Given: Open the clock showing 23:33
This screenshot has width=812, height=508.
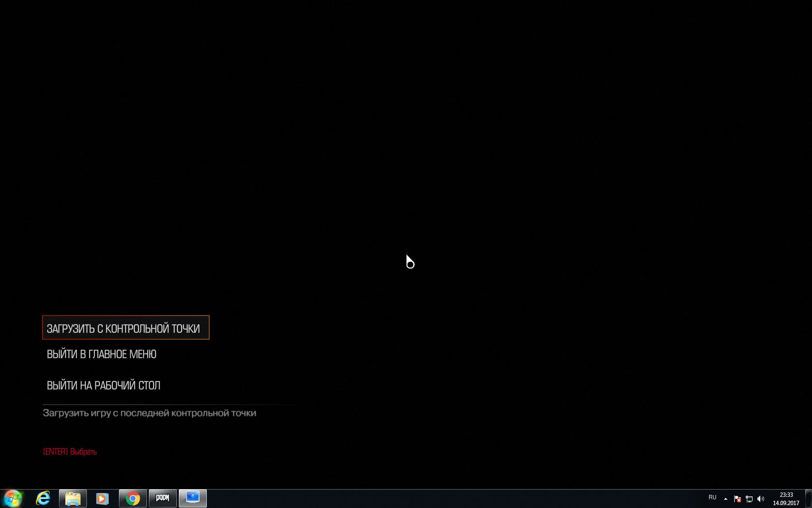Looking at the screenshot, I should pos(786,499).
